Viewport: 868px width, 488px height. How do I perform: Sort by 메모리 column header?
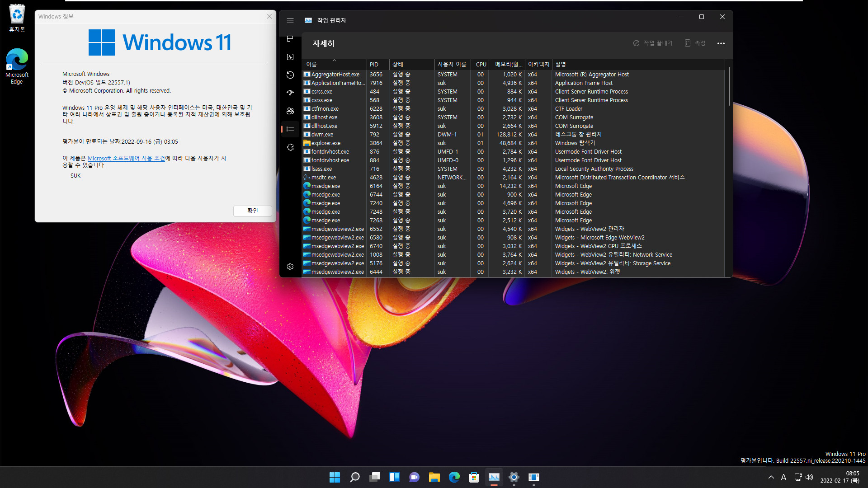508,65
